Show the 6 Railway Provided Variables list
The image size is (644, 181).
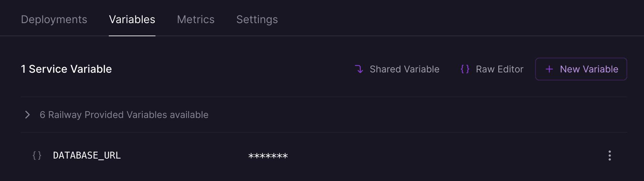[x=124, y=115]
